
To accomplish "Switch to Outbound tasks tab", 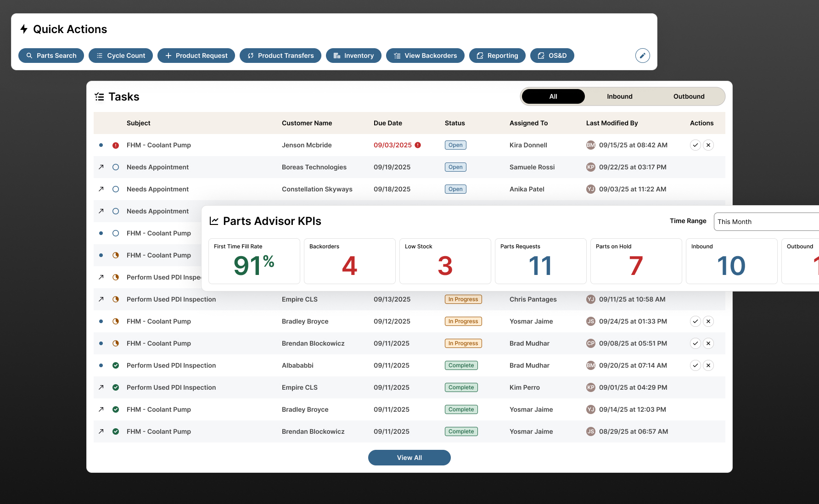I will coord(689,96).
